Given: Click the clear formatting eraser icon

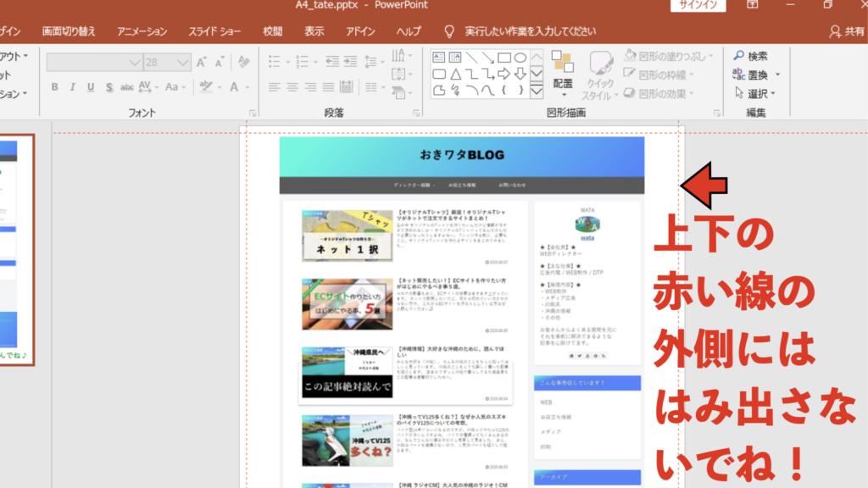Looking at the screenshot, I should coord(244,62).
